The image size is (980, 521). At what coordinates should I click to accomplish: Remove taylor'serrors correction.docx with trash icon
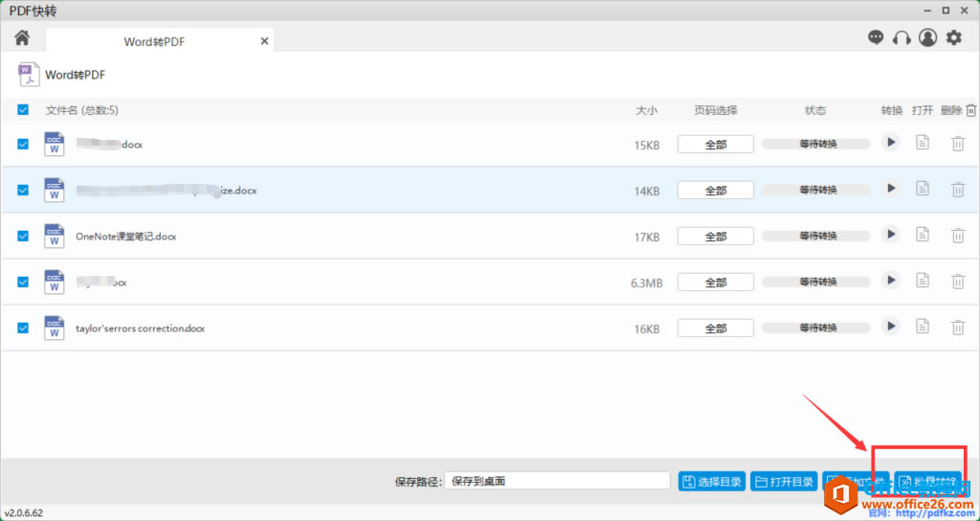pyautogui.click(x=957, y=328)
